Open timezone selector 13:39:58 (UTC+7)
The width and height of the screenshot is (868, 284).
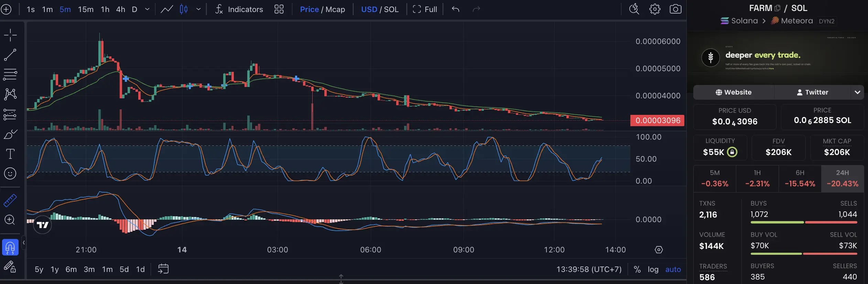point(589,269)
